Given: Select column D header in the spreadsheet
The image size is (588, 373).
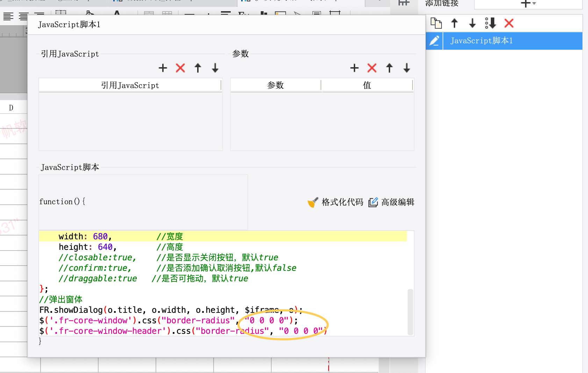Looking at the screenshot, I should [12, 108].
